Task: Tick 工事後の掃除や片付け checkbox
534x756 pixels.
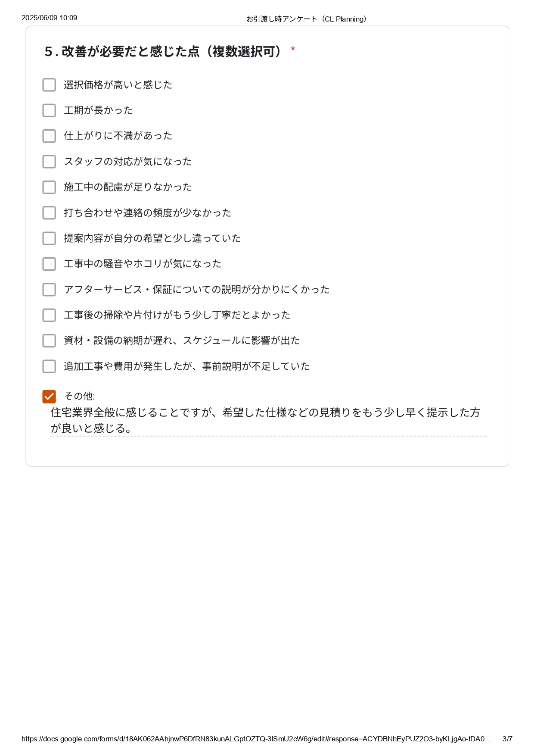Action: [x=49, y=315]
